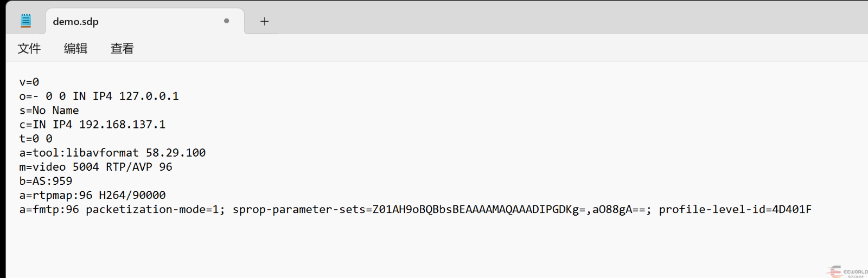868x278 pixels.
Task: Open the 编辑 menu
Action: coord(75,49)
